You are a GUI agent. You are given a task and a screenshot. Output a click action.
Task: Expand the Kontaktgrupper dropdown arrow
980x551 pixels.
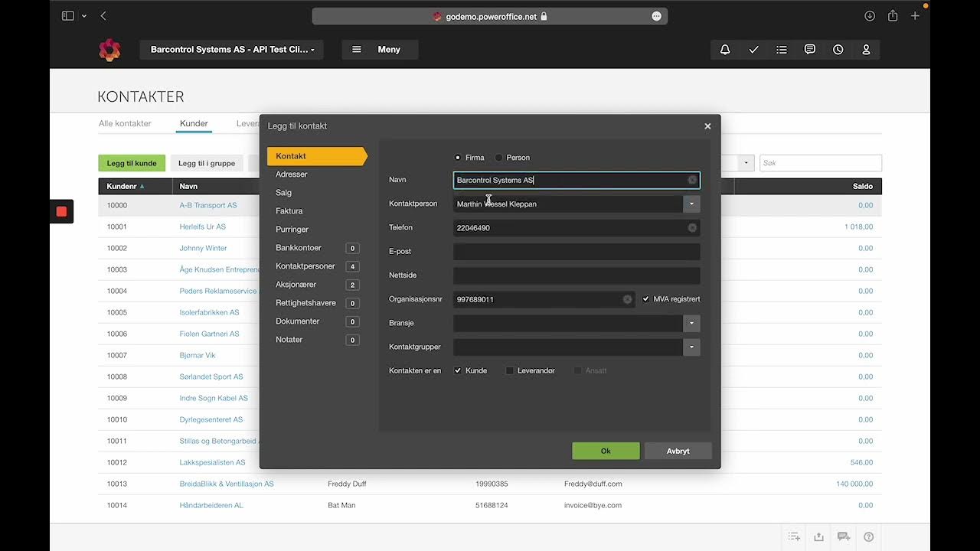691,347
